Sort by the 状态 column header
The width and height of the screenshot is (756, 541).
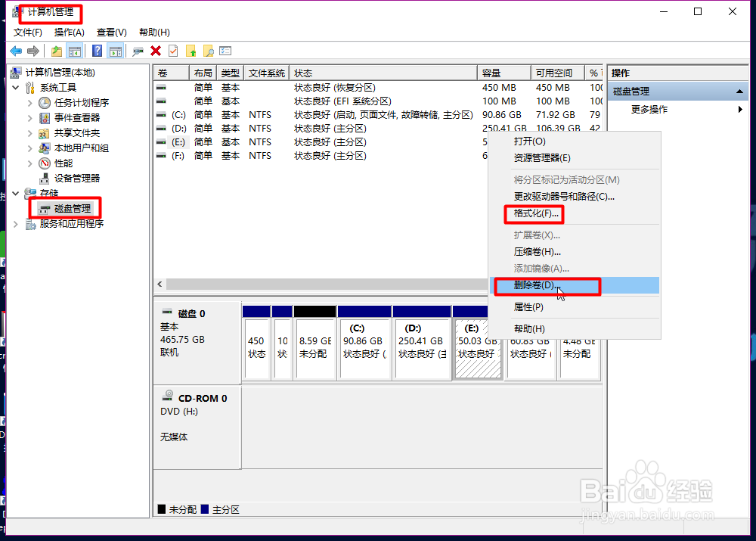pyautogui.click(x=383, y=73)
